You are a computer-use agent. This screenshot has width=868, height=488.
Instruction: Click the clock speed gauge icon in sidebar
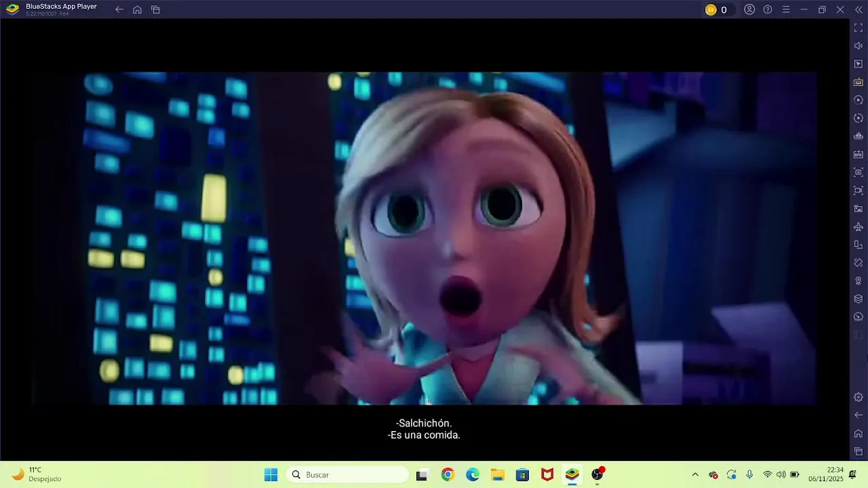[x=859, y=317]
